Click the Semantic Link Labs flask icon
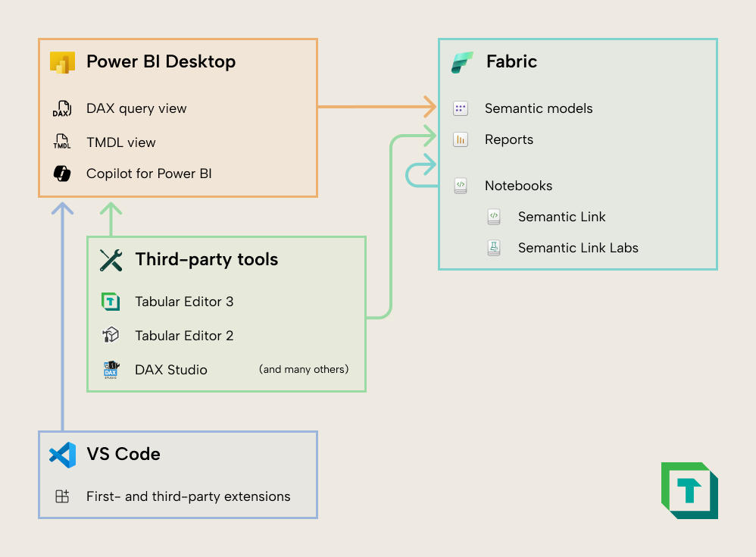The width and height of the screenshot is (756, 557). point(493,248)
